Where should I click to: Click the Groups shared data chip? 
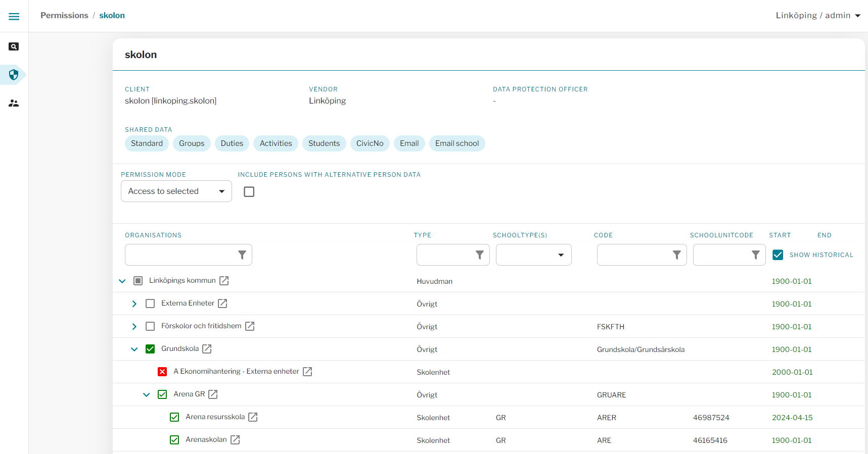[192, 143]
